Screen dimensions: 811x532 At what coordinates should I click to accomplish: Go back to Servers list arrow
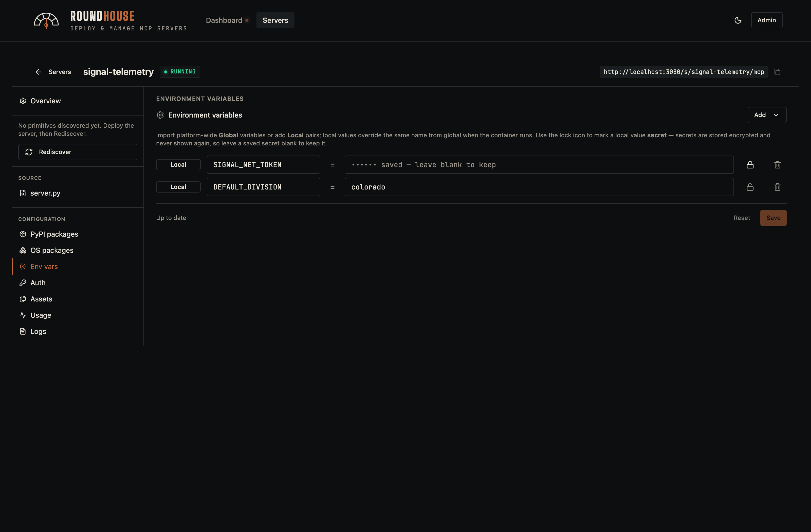pos(39,72)
